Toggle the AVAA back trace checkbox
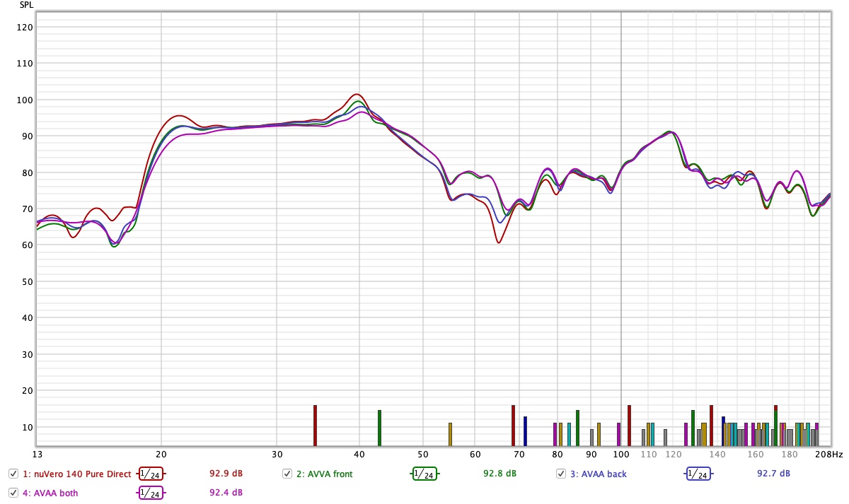The width and height of the screenshot is (849, 504). click(x=561, y=474)
